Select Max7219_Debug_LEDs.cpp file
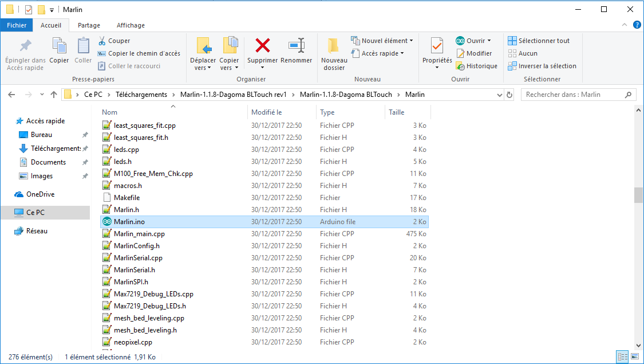Viewport: 644px width, 364px height. pyautogui.click(x=264, y=294)
